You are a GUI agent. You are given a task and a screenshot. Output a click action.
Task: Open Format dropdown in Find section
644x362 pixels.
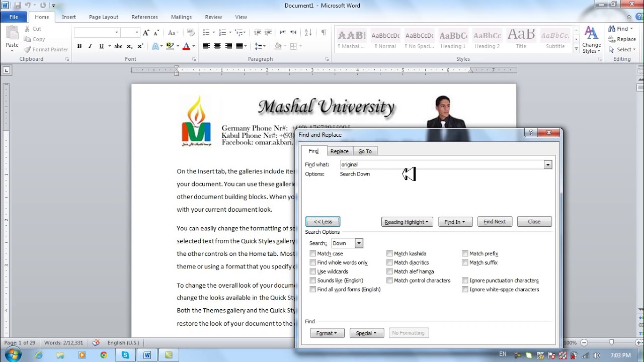pos(327,333)
